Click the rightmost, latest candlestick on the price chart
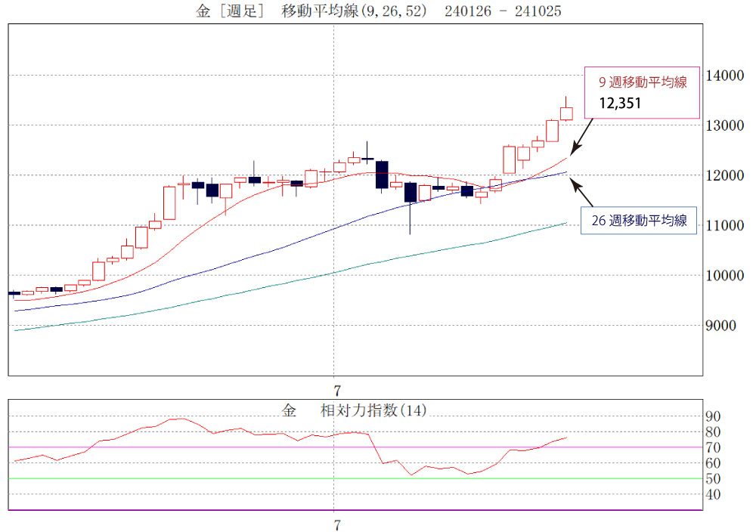 pyautogui.click(x=566, y=113)
